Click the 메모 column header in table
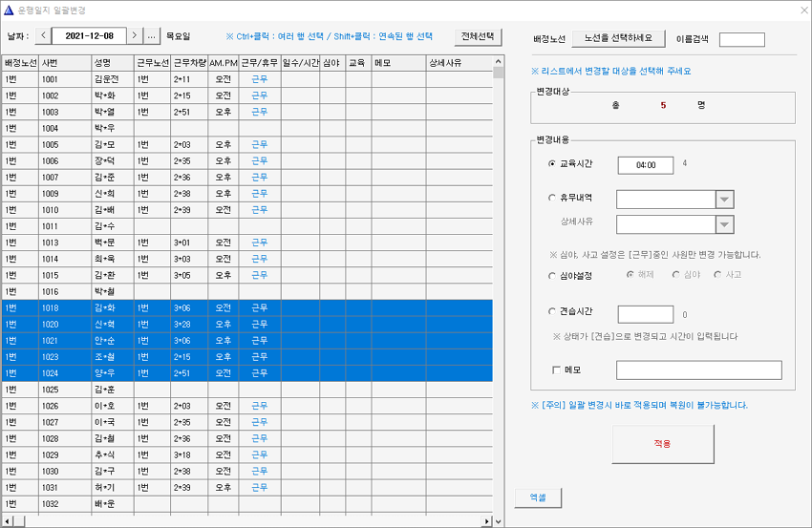 point(398,63)
